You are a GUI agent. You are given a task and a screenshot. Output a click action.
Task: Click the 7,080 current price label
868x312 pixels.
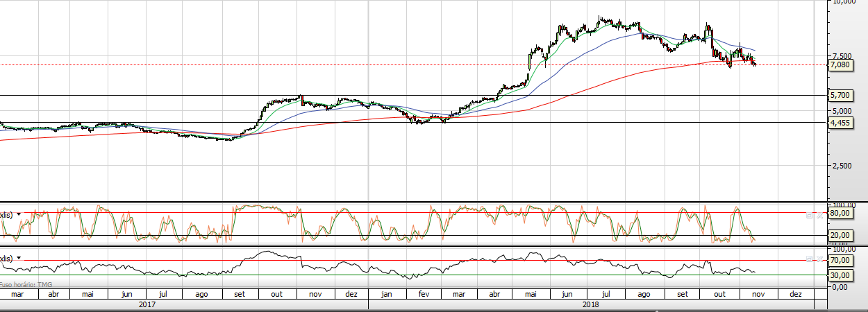coord(840,65)
